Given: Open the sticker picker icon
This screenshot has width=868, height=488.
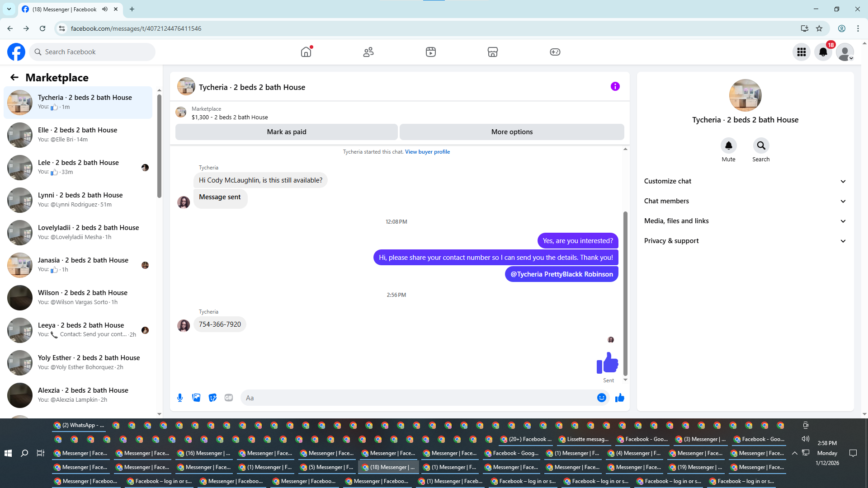Looking at the screenshot, I should point(212,398).
